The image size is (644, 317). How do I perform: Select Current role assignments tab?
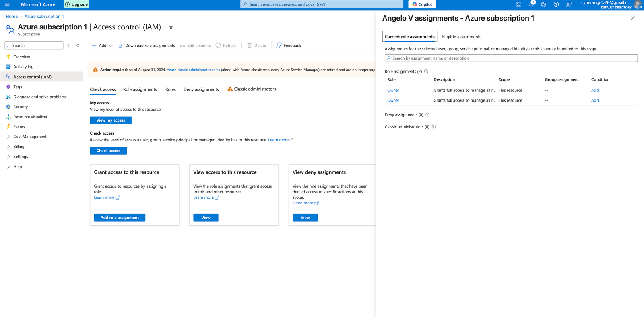click(x=410, y=37)
